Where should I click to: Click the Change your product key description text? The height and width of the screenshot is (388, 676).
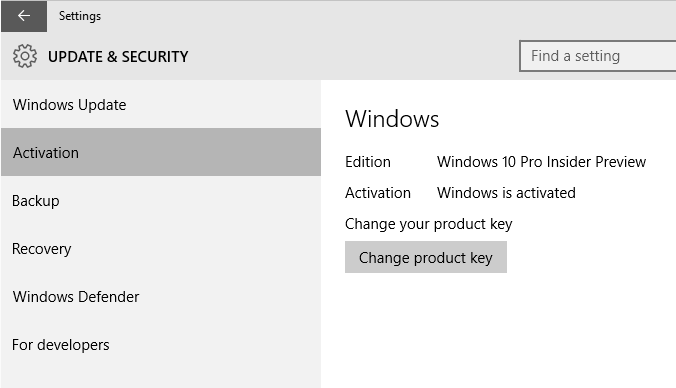pos(429,224)
